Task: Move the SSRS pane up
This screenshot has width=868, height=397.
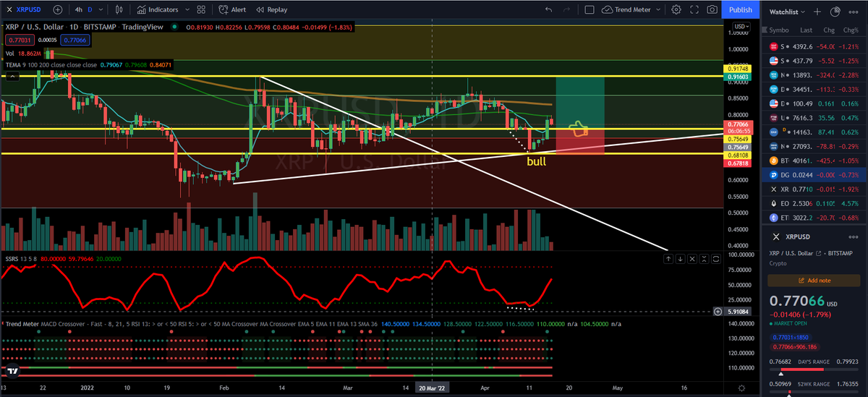Action: (668, 258)
